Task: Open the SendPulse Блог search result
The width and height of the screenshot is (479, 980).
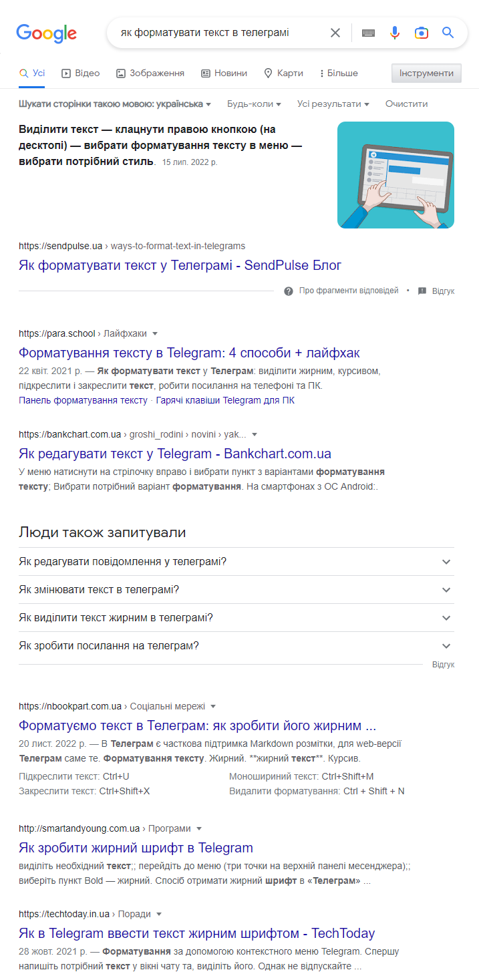Action: tap(179, 265)
